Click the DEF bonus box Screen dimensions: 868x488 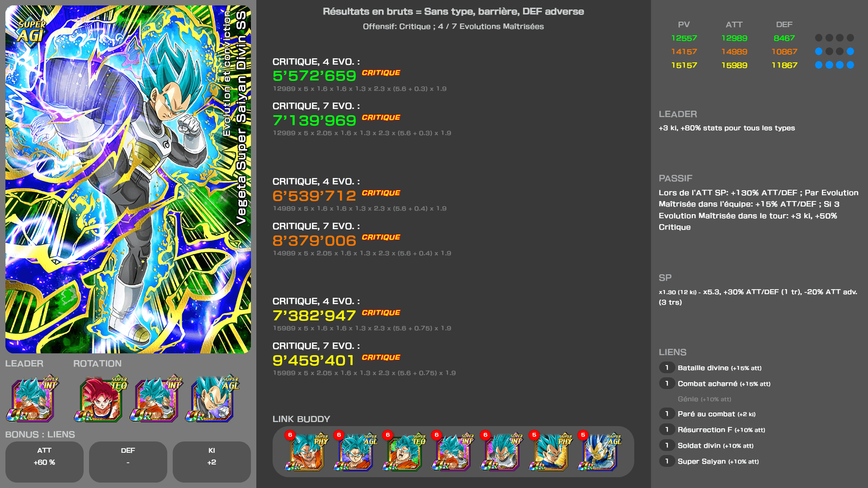tap(128, 462)
